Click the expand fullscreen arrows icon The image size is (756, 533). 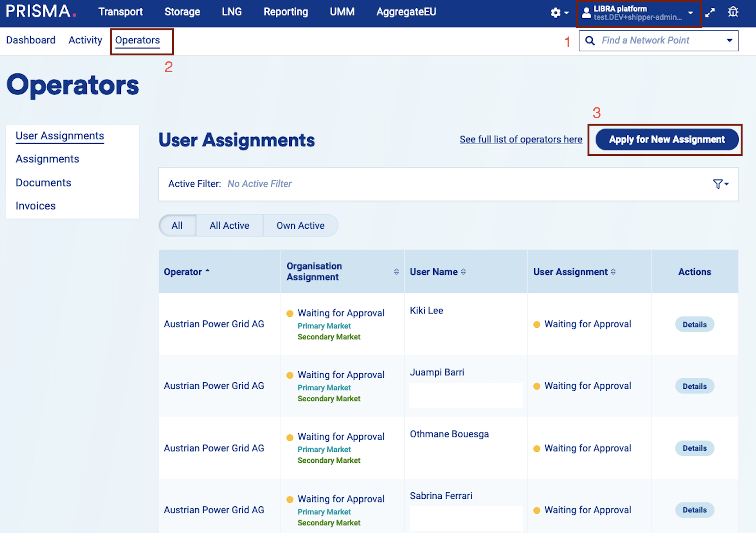coord(710,13)
